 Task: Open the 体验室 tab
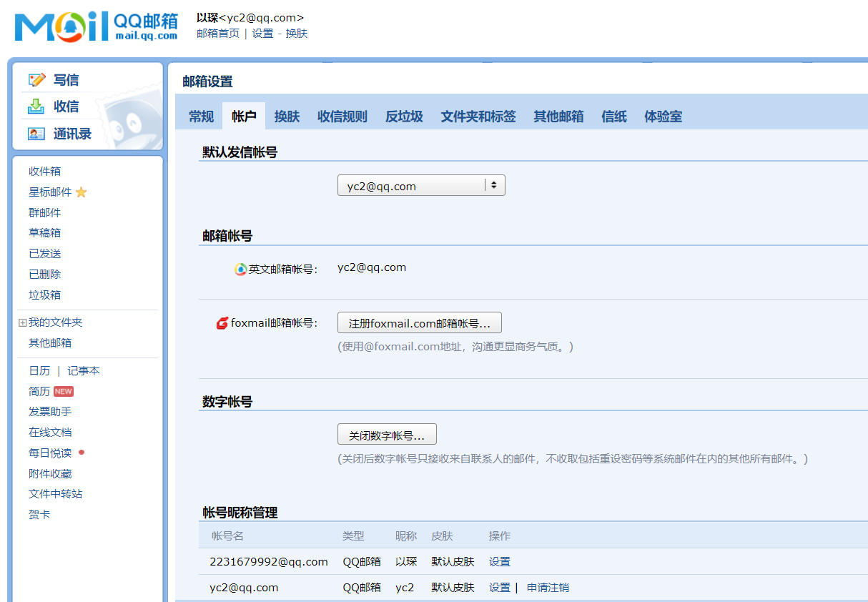tap(663, 117)
